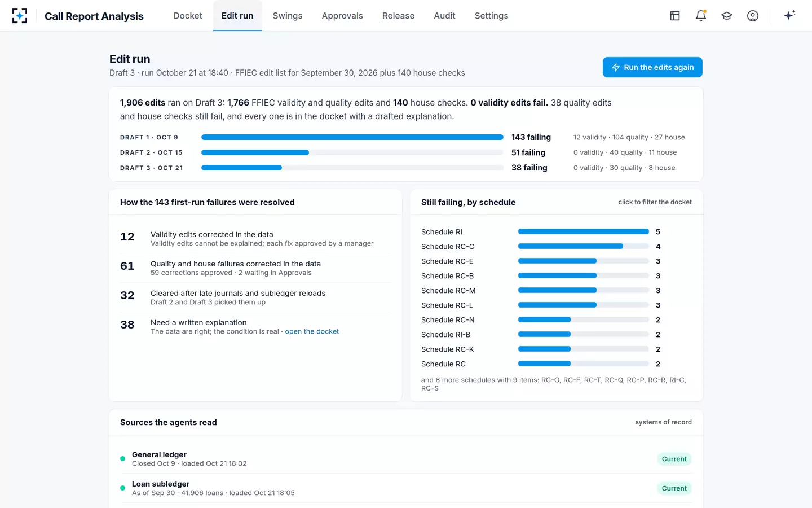The width and height of the screenshot is (812, 508).
Task: Filter docket by Schedule RC-N
Action: click(556, 320)
